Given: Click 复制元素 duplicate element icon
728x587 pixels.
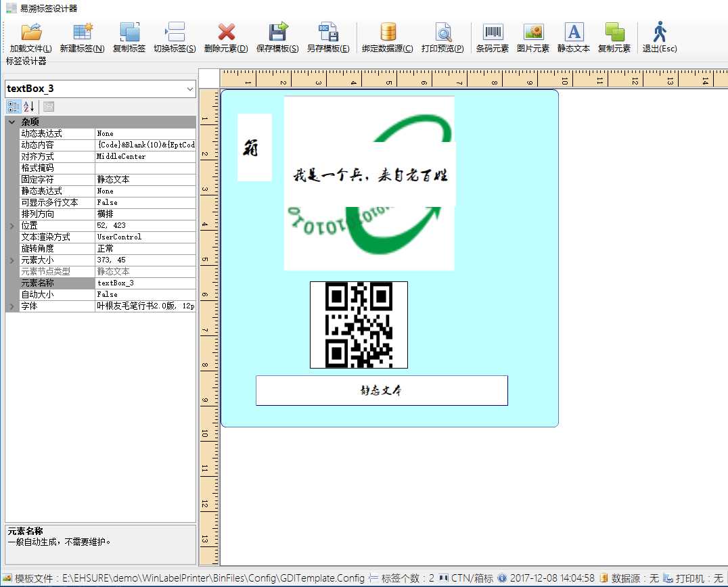Looking at the screenshot, I should tap(614, 38).
